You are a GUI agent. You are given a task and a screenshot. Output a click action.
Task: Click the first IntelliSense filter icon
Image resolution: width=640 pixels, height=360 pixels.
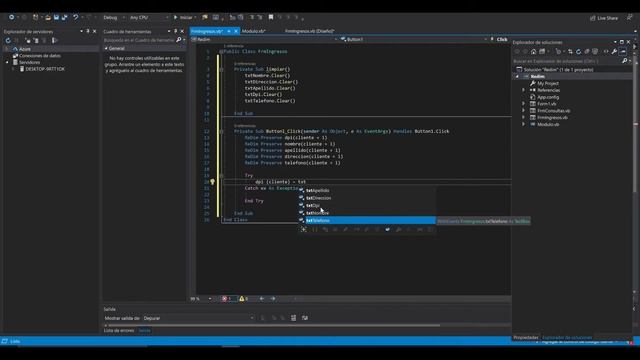303,230
